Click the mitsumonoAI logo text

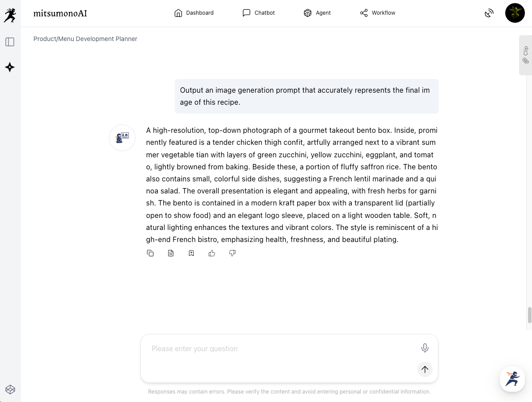(x=60, y=13)
